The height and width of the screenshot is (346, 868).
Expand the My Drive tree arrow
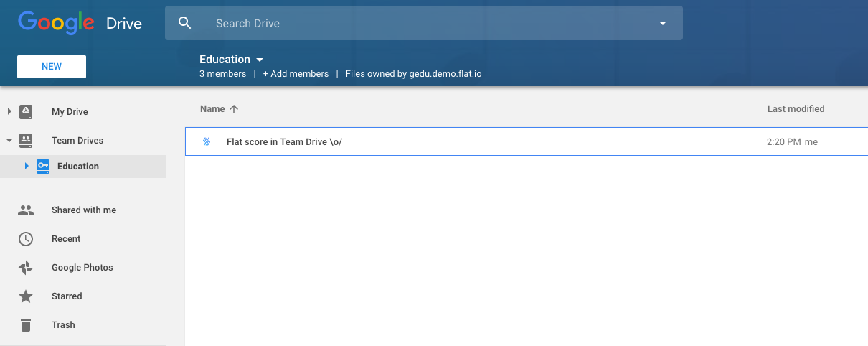tap(9, 111)
